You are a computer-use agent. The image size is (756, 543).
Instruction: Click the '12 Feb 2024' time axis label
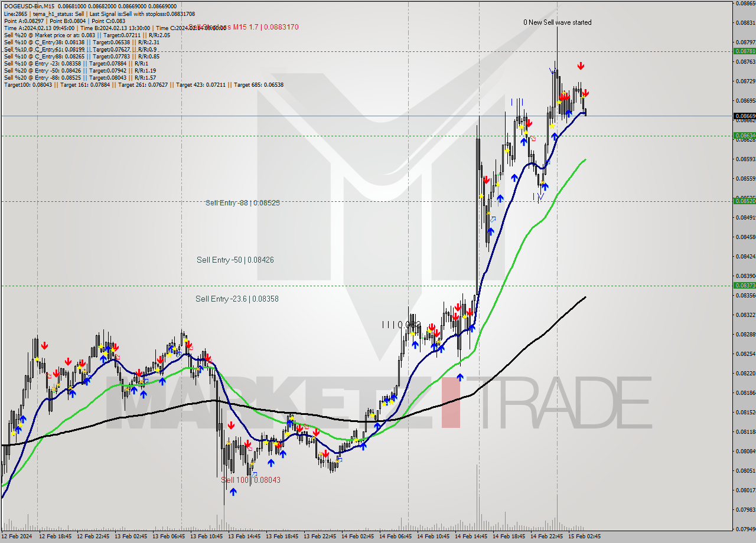tap(17, 537)
